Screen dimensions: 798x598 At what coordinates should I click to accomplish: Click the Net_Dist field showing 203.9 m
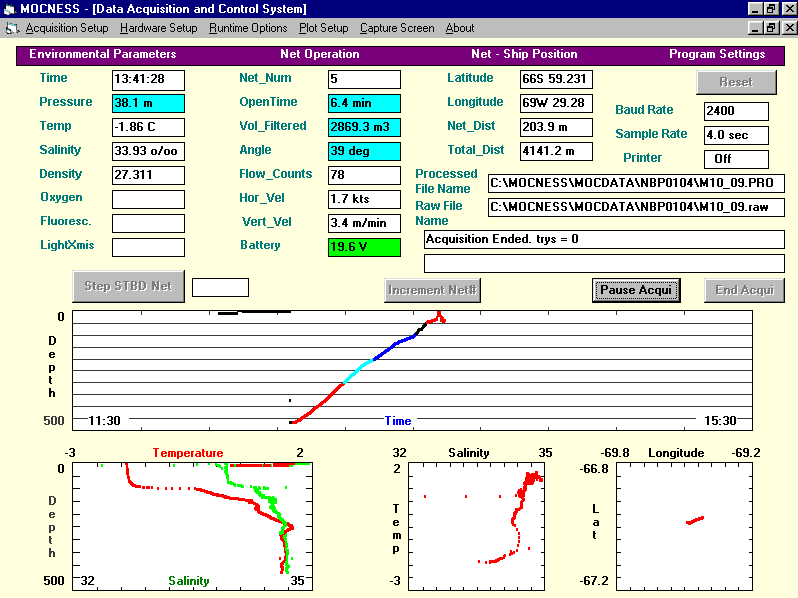click(x=556, y=127)
